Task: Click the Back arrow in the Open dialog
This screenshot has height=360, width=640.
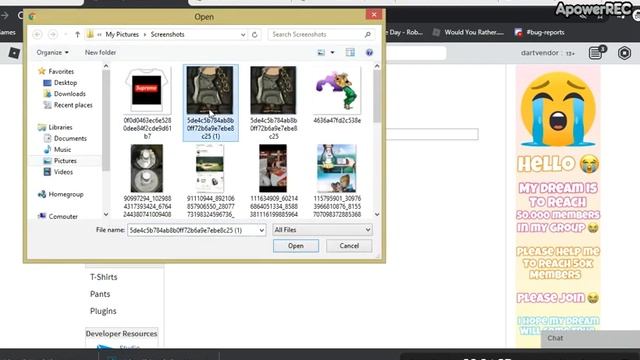Action: [x=37, y=34]
